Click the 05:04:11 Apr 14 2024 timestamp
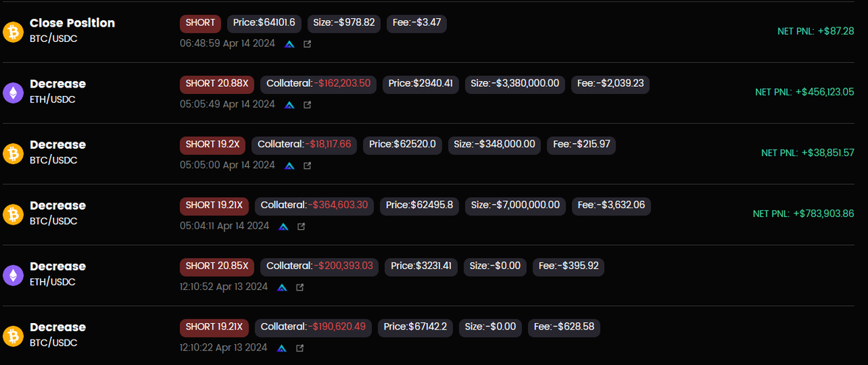868x365 pixels. point(224,226)
